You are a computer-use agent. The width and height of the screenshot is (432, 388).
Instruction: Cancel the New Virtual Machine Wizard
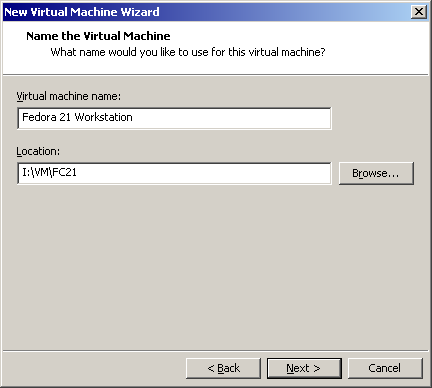[x=385, y=368]
